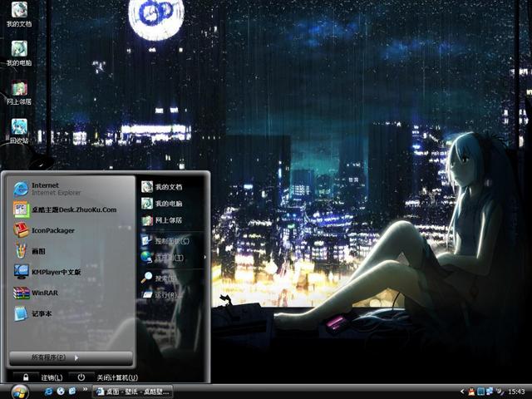The height and width of the screenshot is (399, 532).
Task: Open 搜索 search magnifier entry
Action: coord(172,278)
